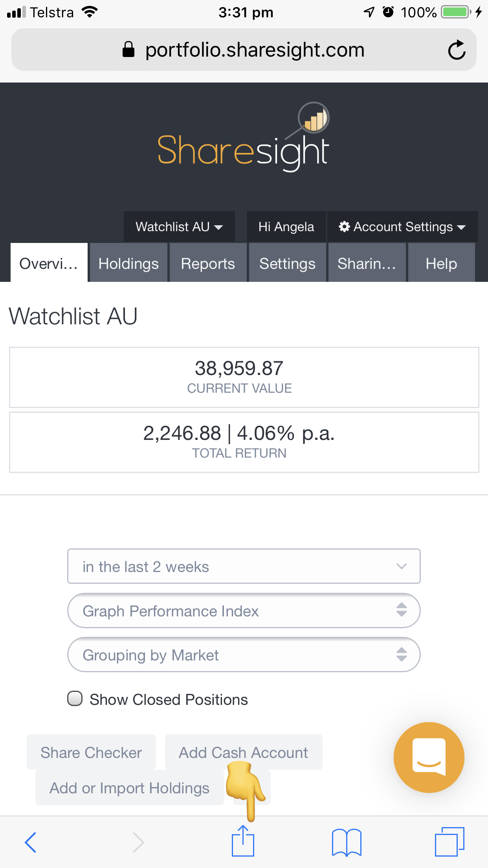Tap the battery indicator in status bar

point(456,12)
